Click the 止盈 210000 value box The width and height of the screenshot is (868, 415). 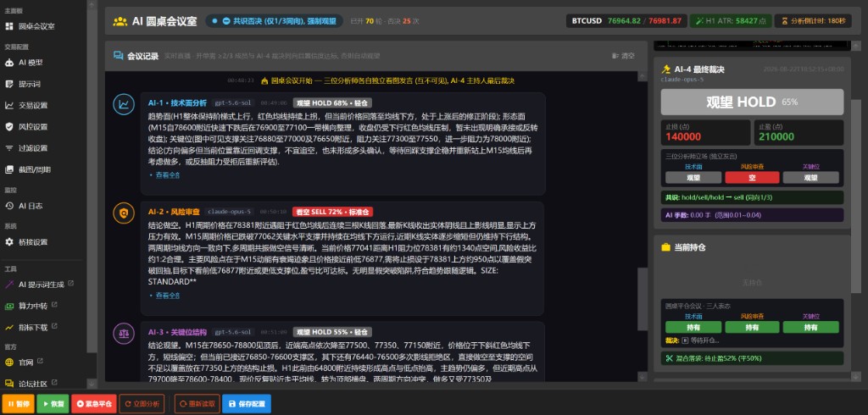click(798, 133)
